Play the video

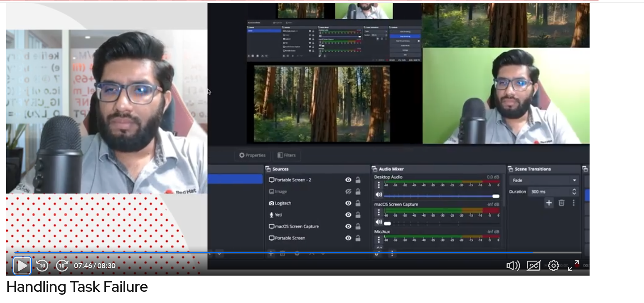tap(22, 265)
